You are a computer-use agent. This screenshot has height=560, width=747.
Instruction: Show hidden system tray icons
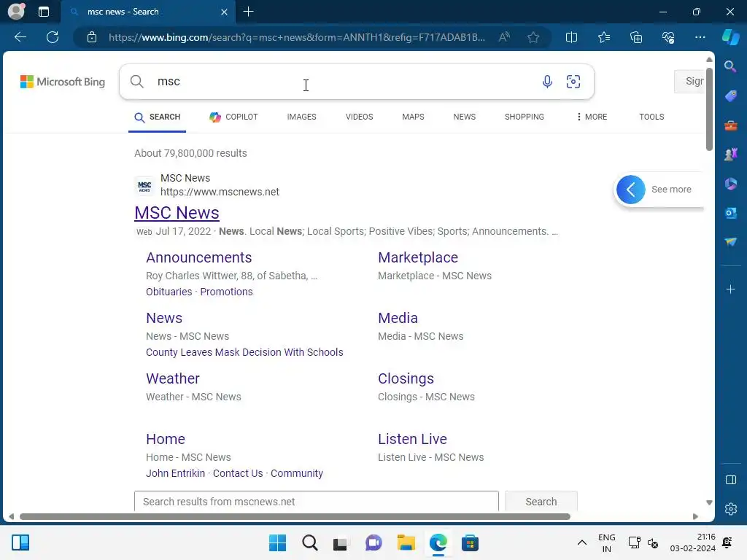581,542
